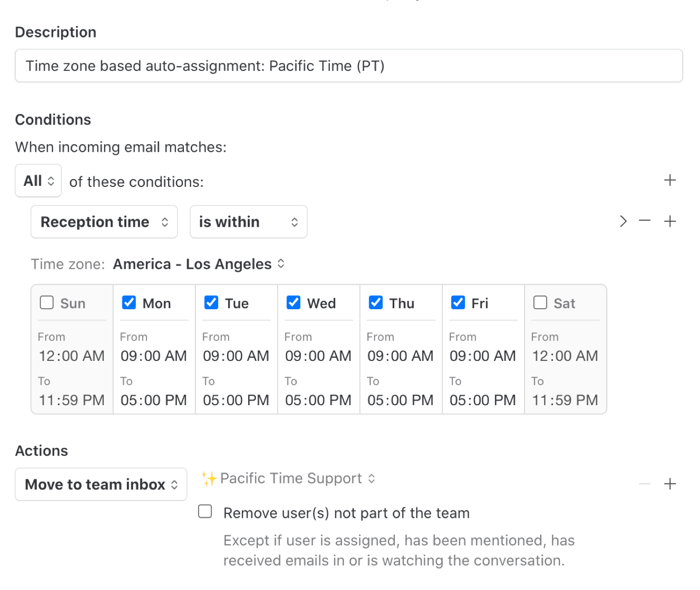Expand the Reception time condition with the arrow
The image size is (700, 590).
(x=623, y=221)
